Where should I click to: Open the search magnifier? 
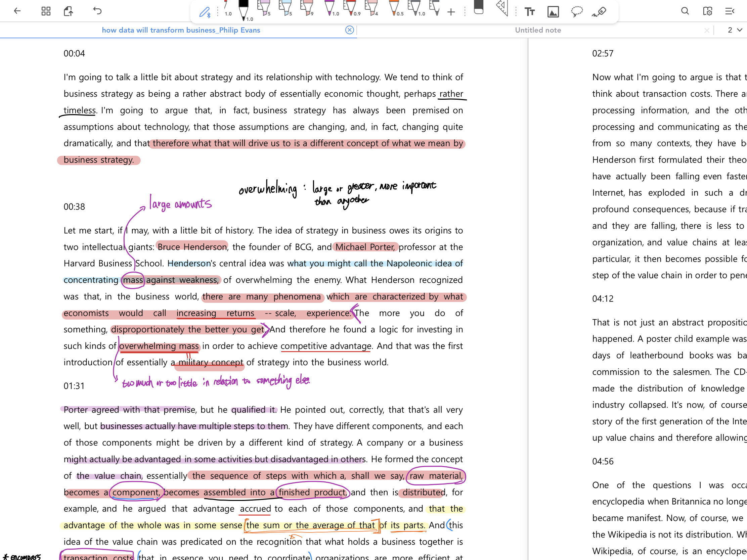(685, 11)
